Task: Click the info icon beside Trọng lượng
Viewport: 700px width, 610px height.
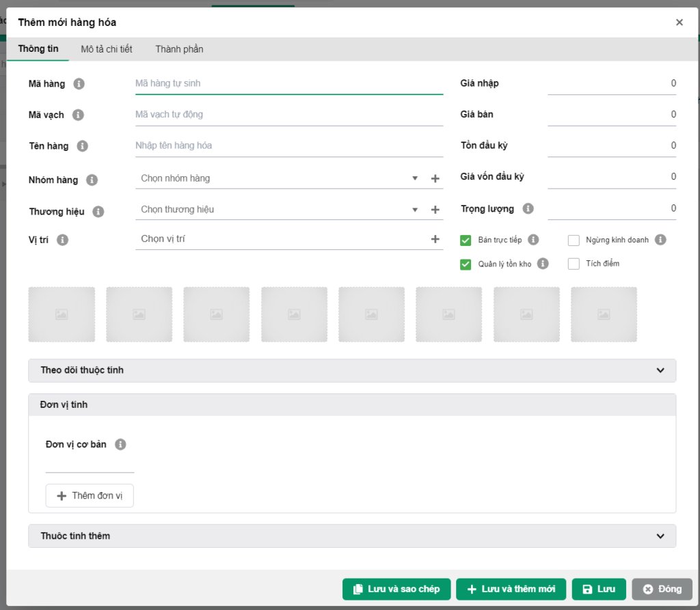Action: pos(528,208)
